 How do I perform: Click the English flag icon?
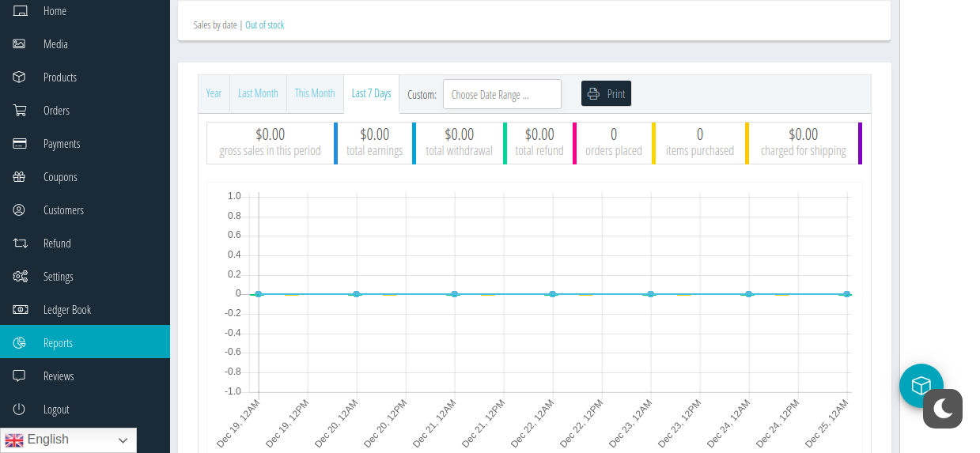pos(14,440)
